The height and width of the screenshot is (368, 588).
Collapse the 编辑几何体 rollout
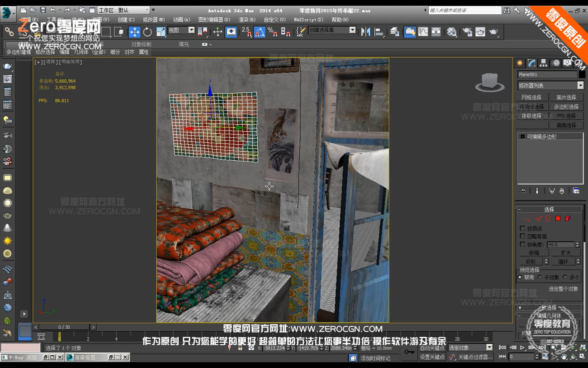(x=549, y=316)
